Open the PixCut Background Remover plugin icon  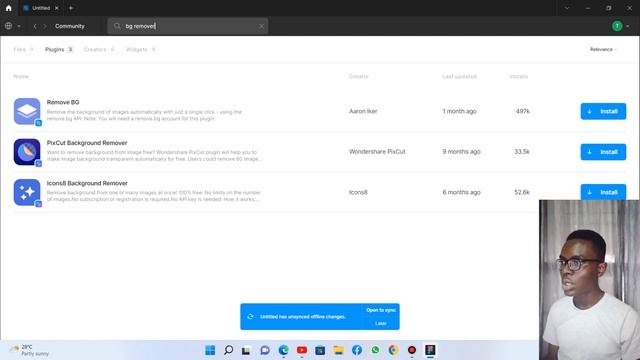27,152
